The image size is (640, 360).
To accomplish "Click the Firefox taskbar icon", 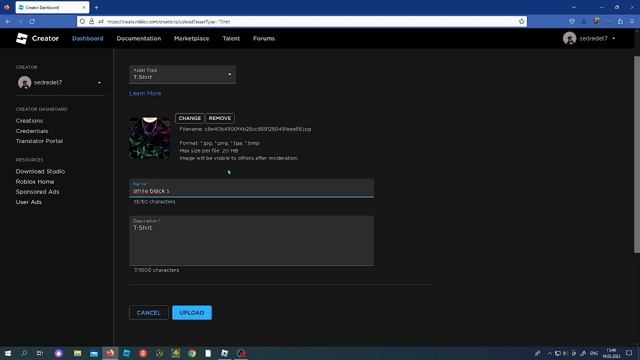I will [x=110, y=353].
